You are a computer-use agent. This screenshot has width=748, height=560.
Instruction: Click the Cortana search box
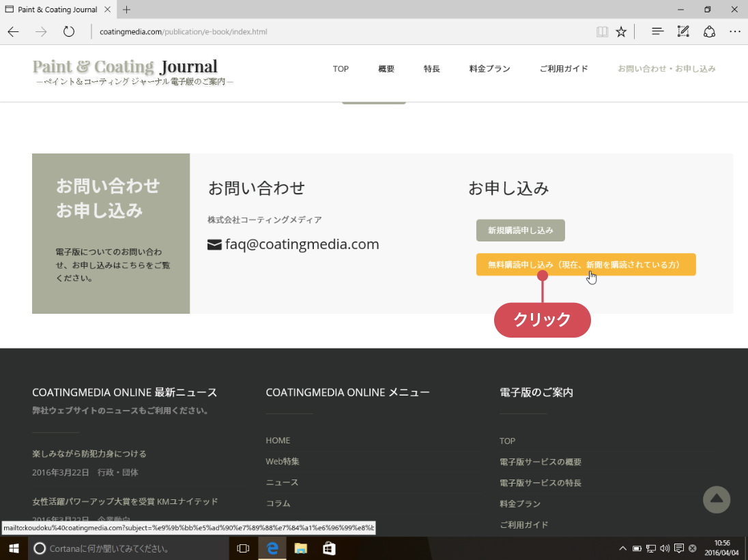[x=130, y=548]
